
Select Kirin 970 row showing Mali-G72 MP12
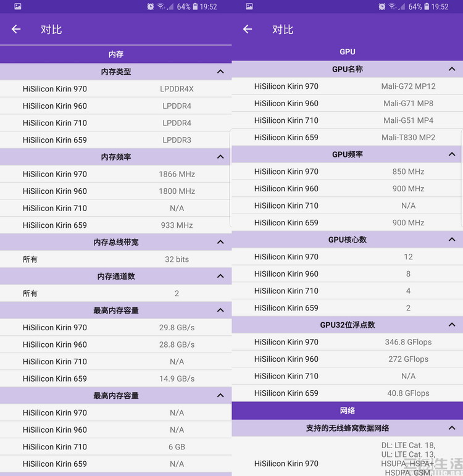(348, 86)
